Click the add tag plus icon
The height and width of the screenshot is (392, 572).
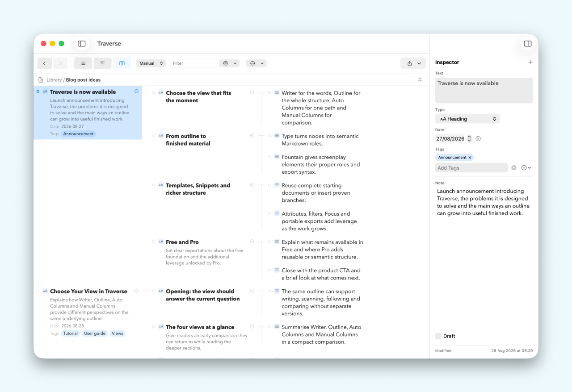(514, 168)
